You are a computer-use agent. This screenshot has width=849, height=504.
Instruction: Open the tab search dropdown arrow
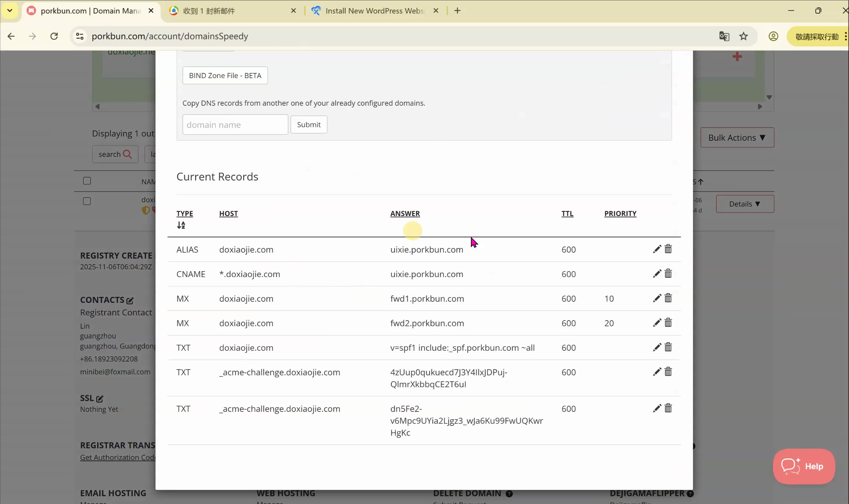tap(10, 10)
